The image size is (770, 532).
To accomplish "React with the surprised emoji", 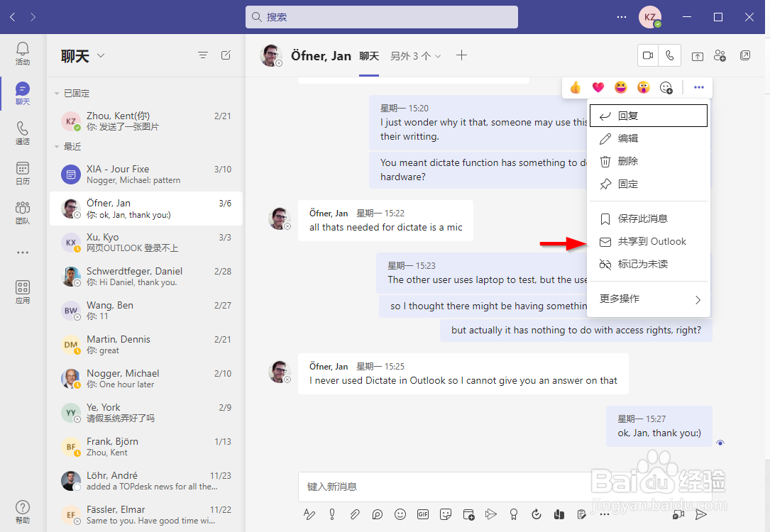I will pos(643,87).
